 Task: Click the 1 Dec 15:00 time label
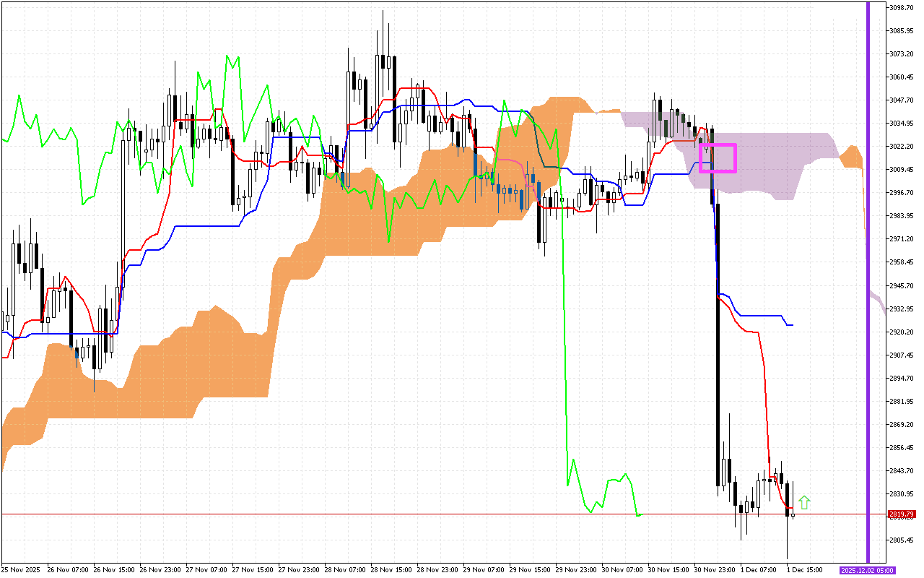tap(803, 569)
